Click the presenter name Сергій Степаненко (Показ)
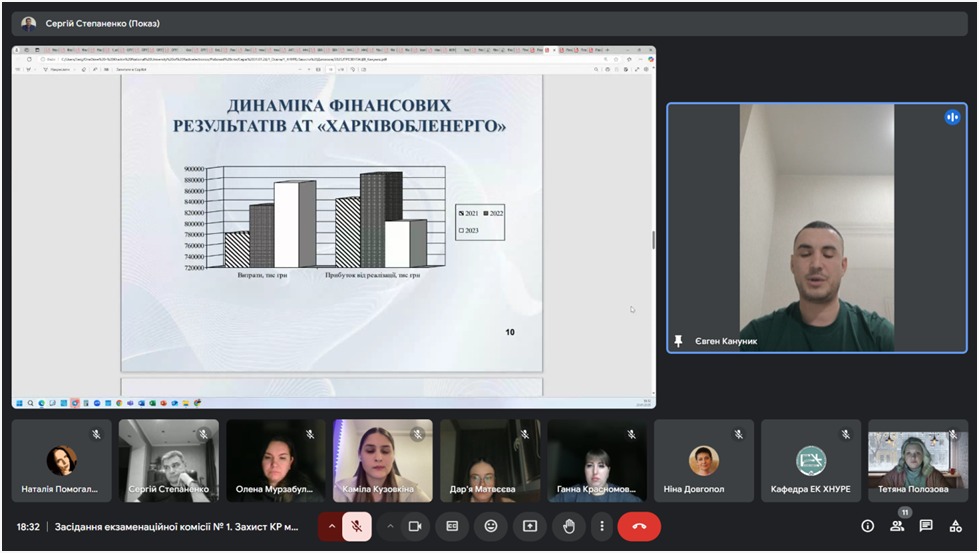Image resolution: width=979 pixels, height=553 pixels. coord(102,23)
